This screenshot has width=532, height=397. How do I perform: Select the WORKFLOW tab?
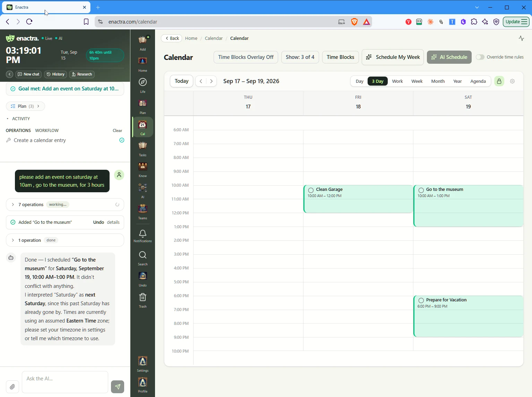click(47, 131)
